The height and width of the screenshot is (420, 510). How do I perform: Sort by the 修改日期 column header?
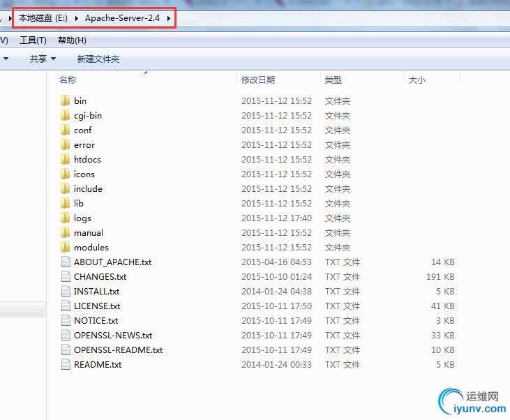(x=258, y=80)
